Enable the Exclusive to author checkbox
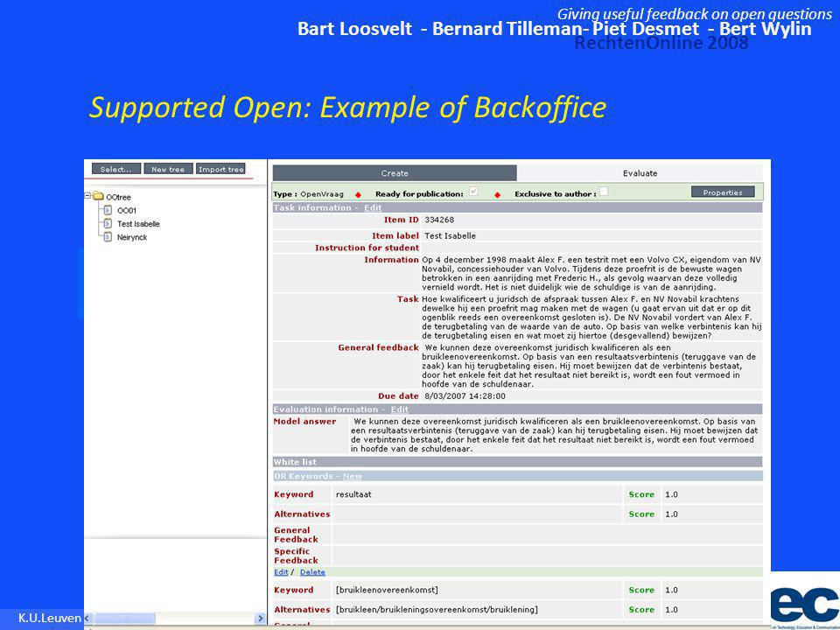 click(x=604, y=192)
